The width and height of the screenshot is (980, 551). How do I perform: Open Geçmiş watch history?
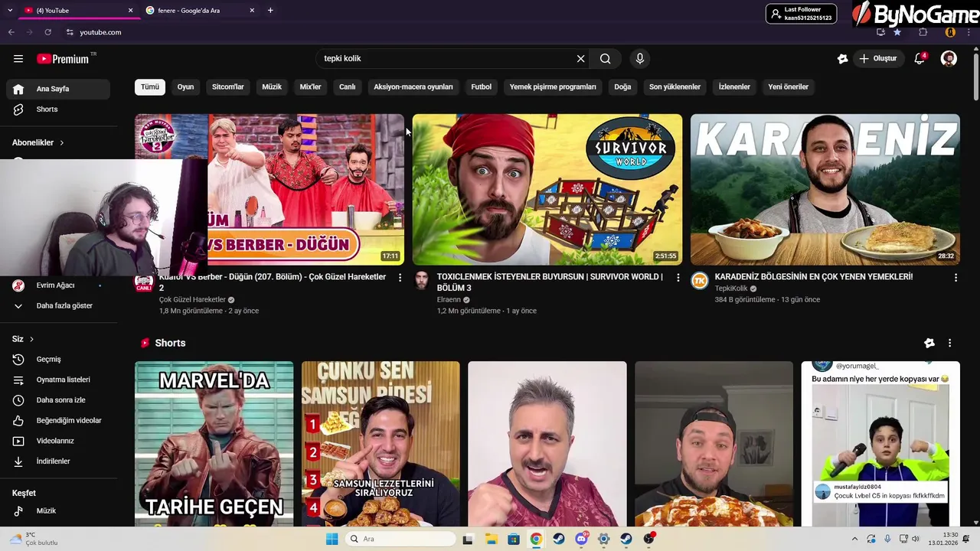[x=58, y=360]
